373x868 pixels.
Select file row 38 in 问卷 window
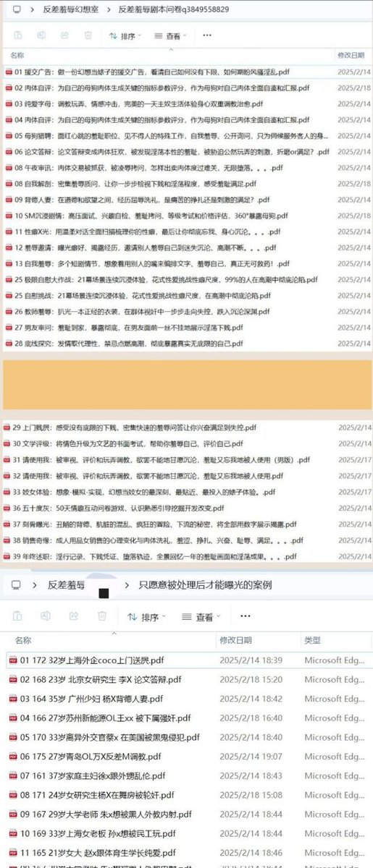[x=187, y=540]
